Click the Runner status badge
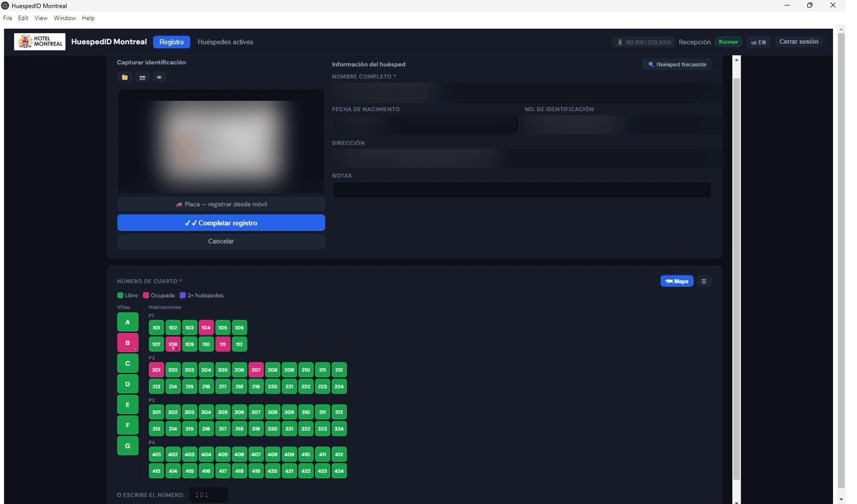The width and height of the screenshot is (857, 504). [x=728, y=42]
